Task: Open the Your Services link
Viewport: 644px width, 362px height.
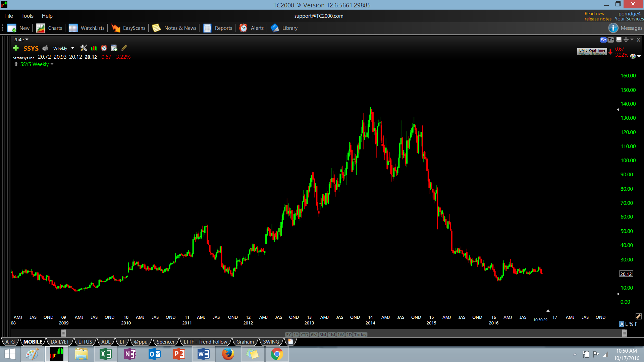Action: coord(629,19)
